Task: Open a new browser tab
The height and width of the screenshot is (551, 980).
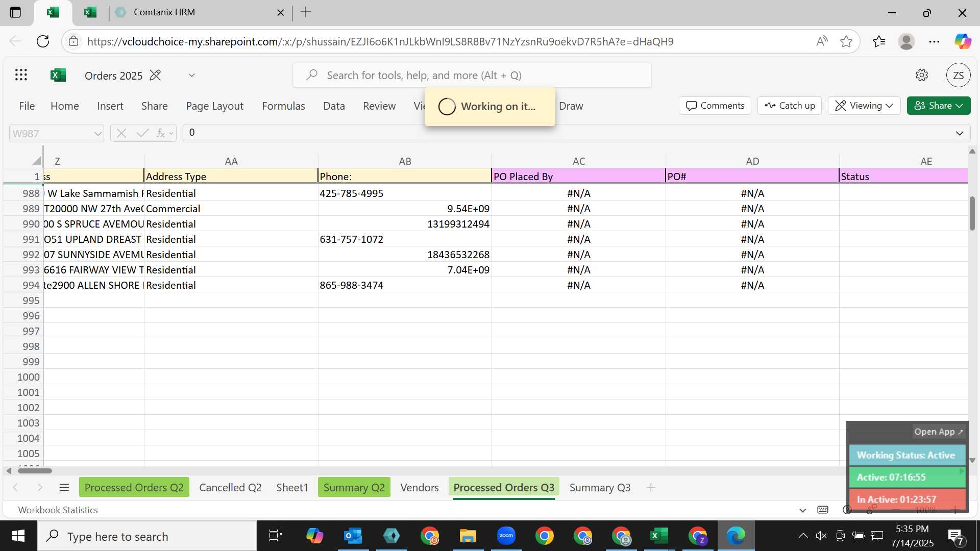Action: 306,12
